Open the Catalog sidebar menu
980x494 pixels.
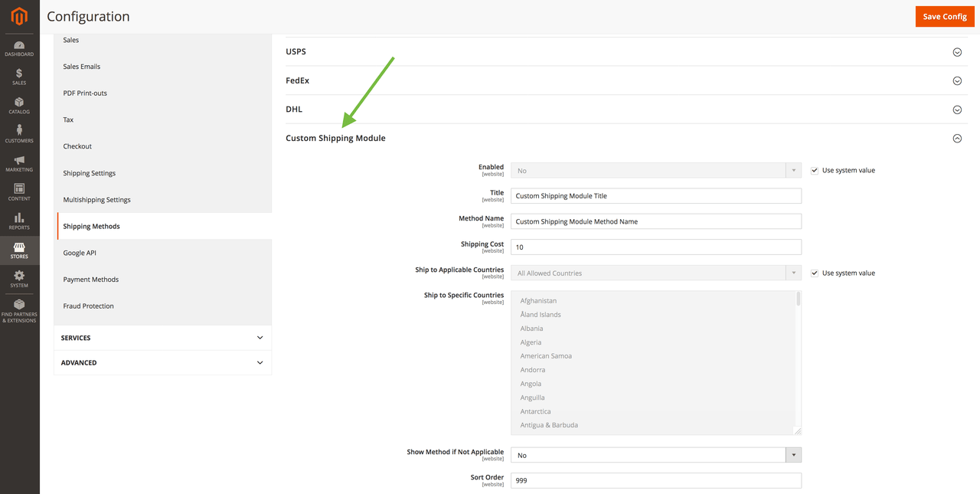19,106
